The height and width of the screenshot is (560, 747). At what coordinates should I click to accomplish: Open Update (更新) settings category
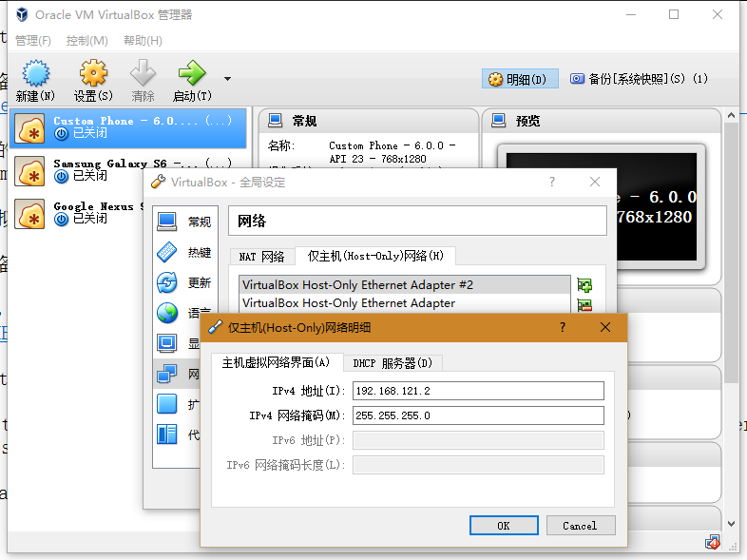[184, 282]
